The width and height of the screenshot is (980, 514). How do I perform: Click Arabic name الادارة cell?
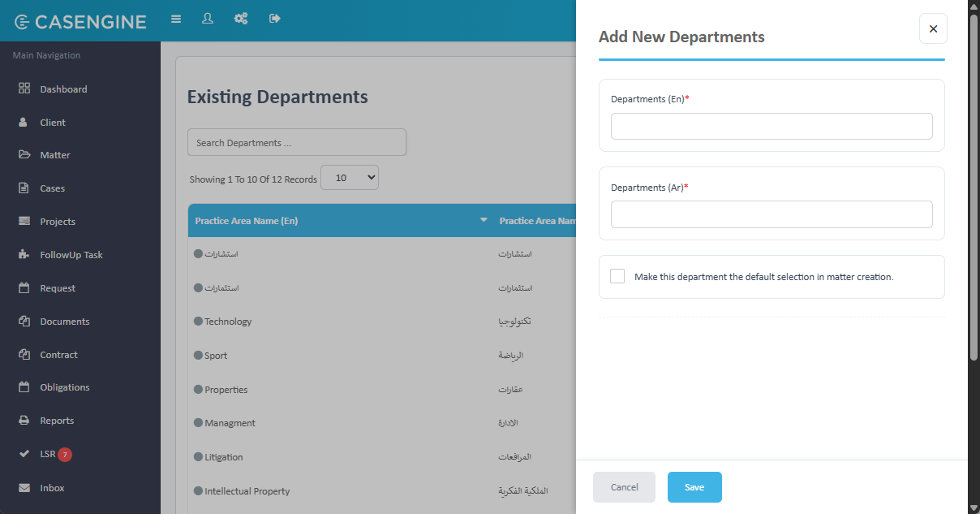[509, 423]
